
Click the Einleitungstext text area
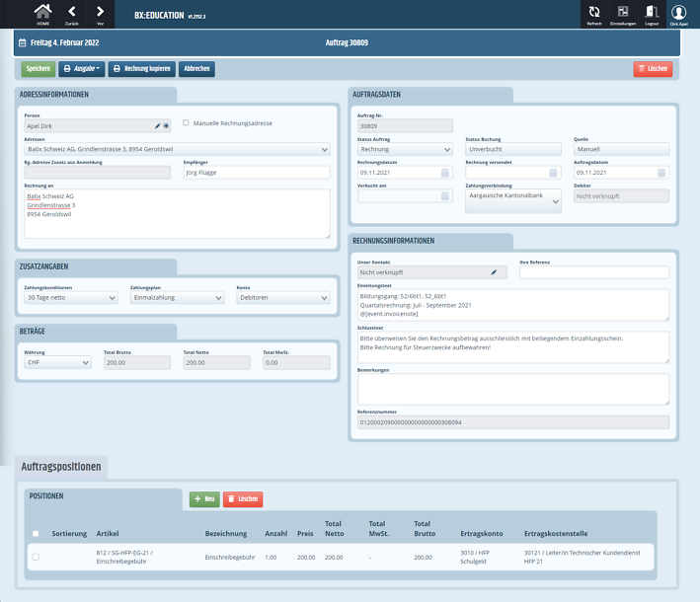[x=513, y=305]
